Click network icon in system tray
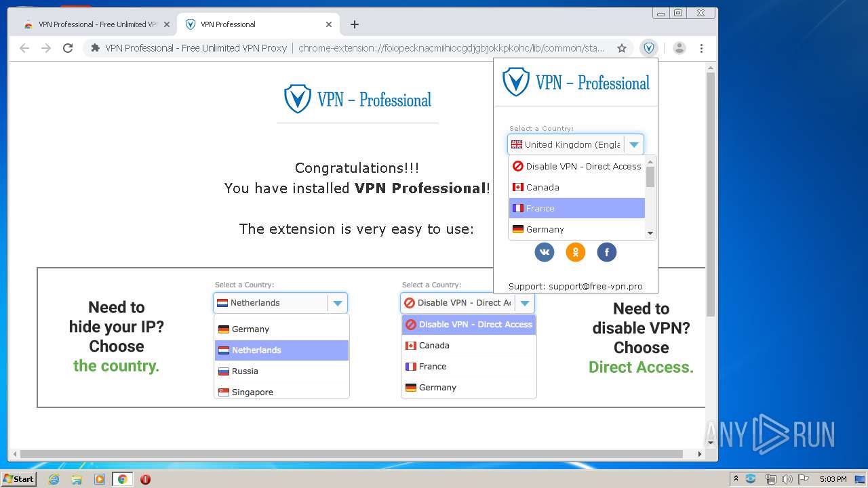The image size is (868, 488). 770,479
